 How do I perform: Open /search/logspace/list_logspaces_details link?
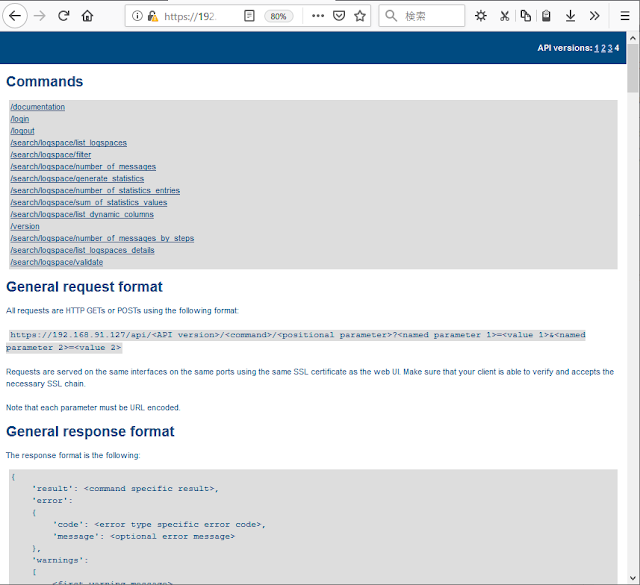82,250
